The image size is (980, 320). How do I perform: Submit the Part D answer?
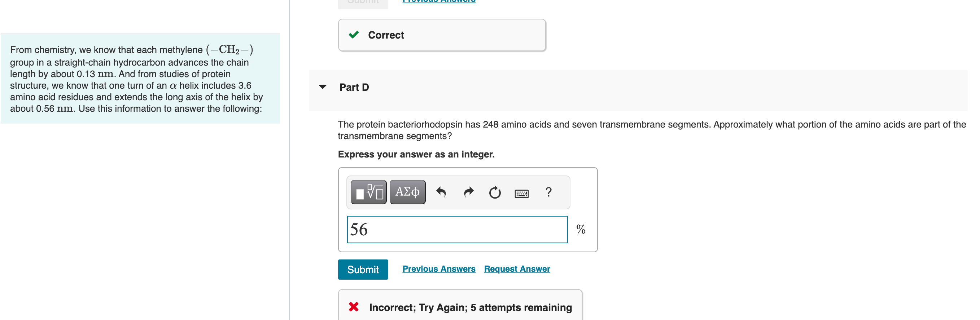point(363,269)
